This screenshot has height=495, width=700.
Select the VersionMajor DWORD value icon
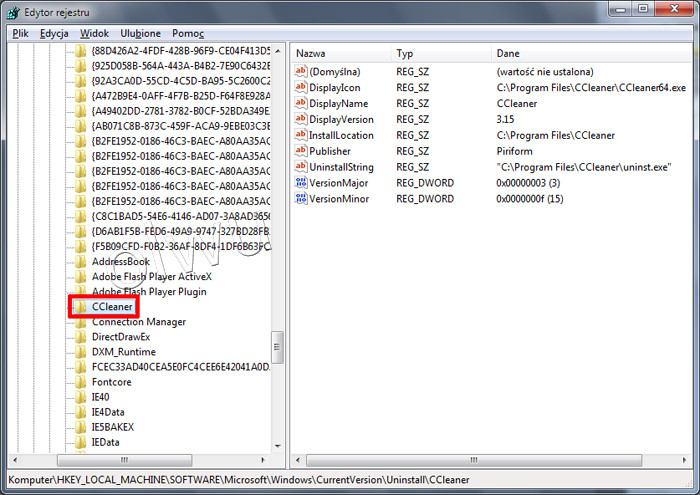point(301,183)
